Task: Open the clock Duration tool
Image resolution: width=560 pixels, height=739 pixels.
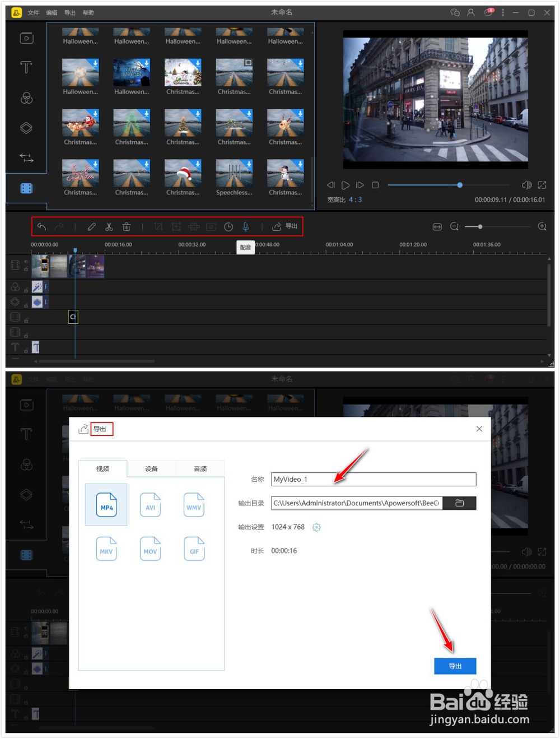Action: pyautogui.click(x=228, y=226)
